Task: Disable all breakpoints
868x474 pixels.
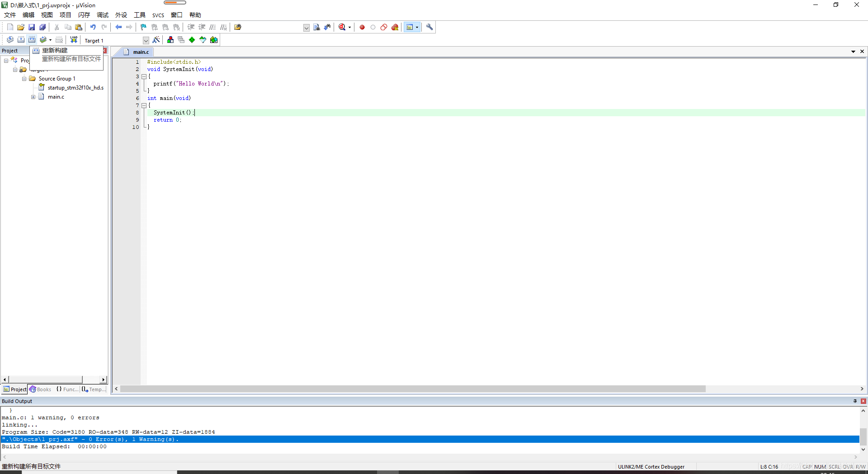Action: click(384, 27)
